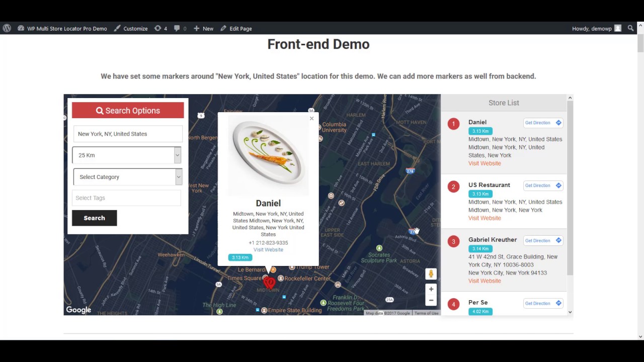Click the 4.02 Km distance badge

(x=480, y=312)
